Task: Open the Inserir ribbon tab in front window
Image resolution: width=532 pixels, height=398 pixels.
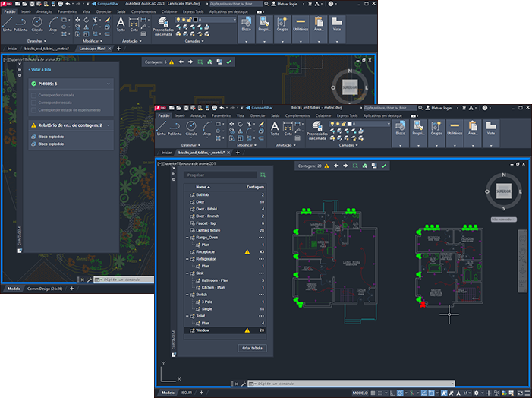Action: (x=180, y=115)
